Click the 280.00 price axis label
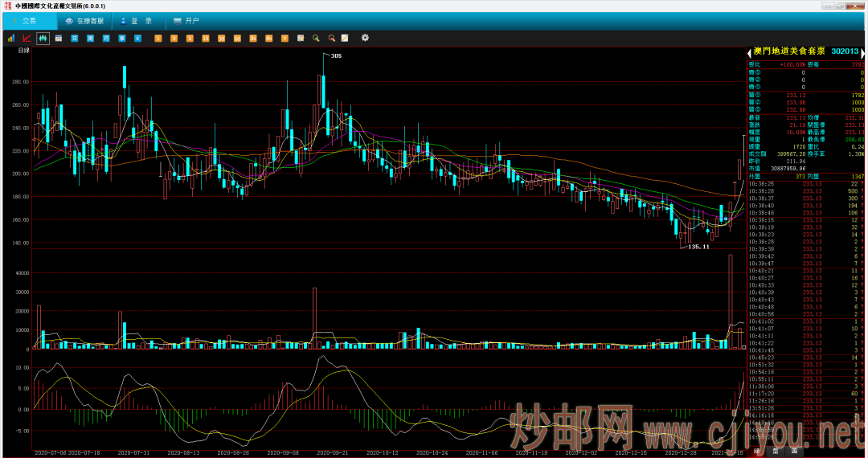This screenshot has width=868, height=458. click(20, 82)
